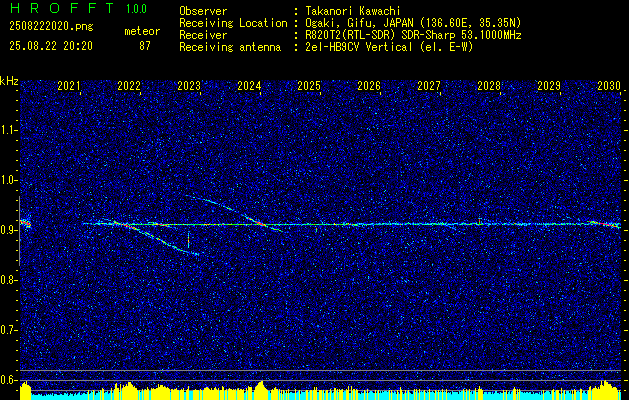
Task: Click the 2el-HB9CV Vertical antenna value
Action: click(389, 47)
